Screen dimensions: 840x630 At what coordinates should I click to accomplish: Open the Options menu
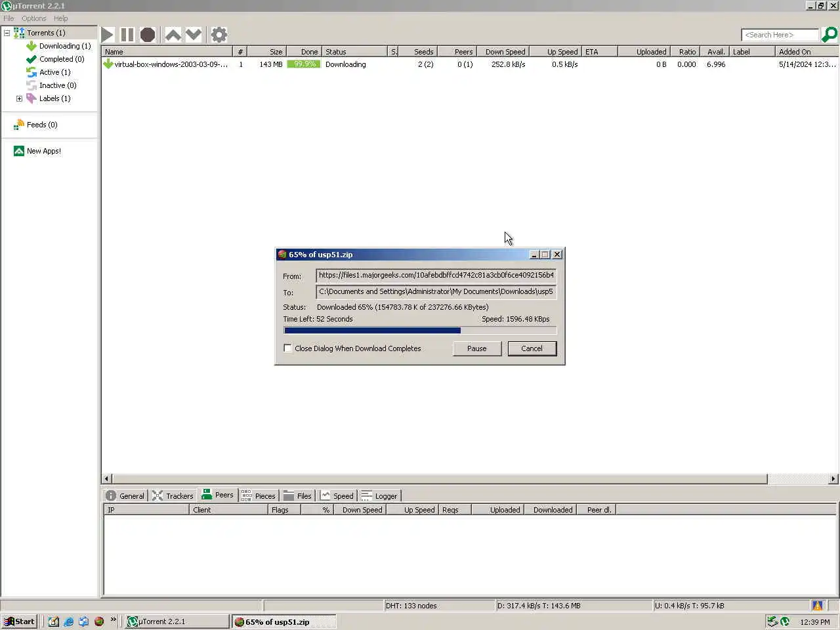tap(34, 18)
